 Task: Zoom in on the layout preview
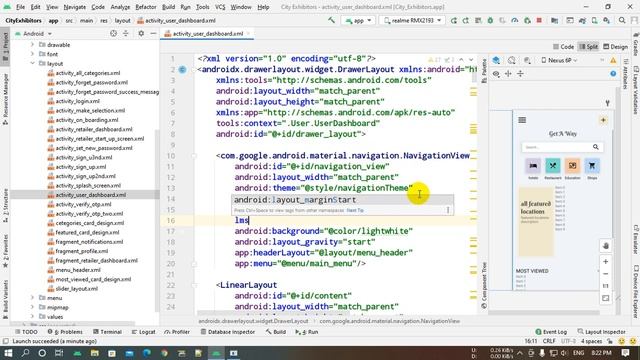(606, 262)
